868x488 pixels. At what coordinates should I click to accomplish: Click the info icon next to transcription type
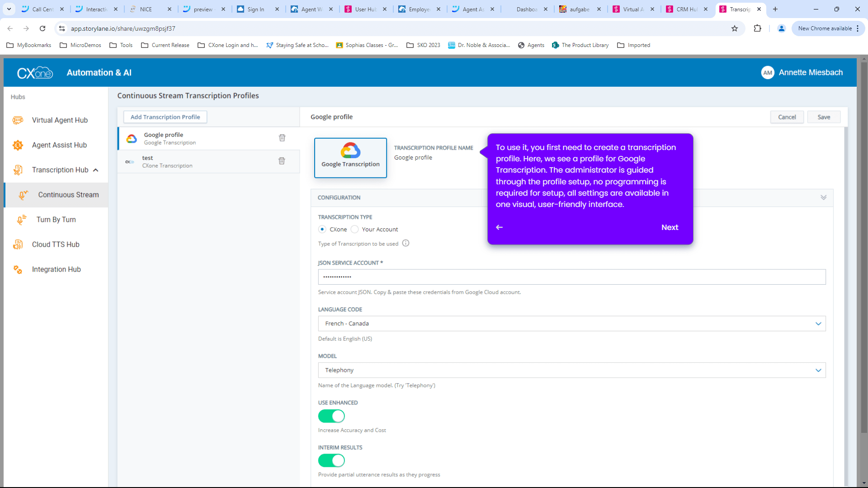point(406,243)
